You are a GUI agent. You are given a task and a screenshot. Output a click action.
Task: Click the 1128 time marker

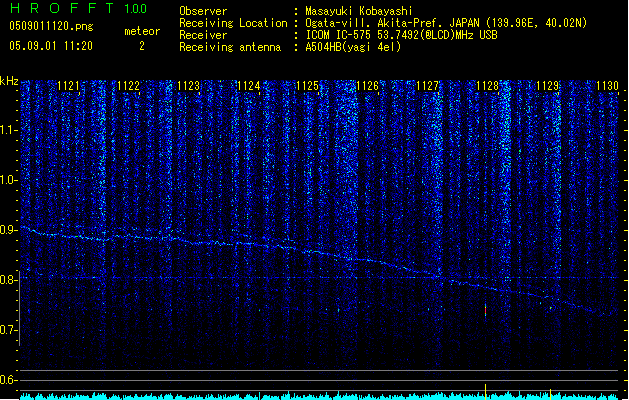487,86
